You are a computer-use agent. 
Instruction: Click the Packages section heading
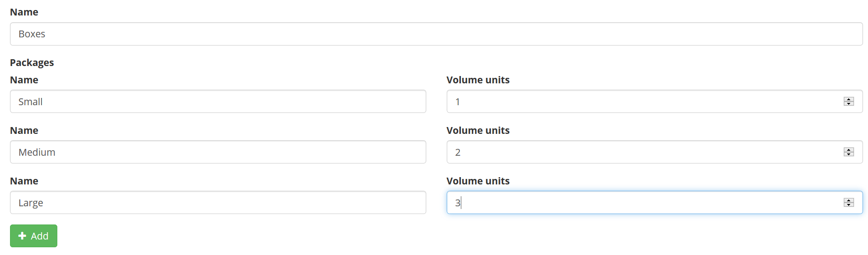tap(32, 63)
